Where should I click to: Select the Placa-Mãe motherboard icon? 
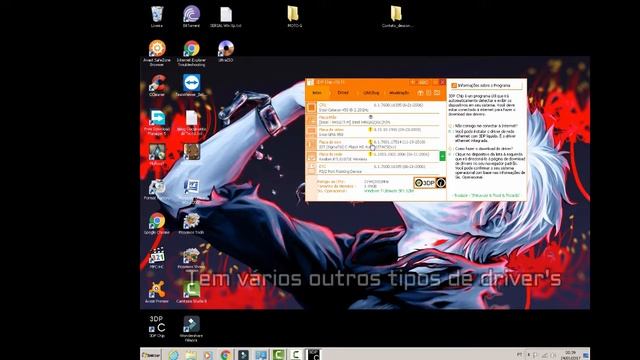tap(311, 120)
